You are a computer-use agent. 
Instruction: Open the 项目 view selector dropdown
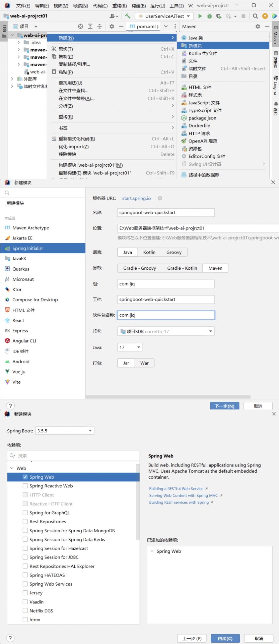point(36,26)
